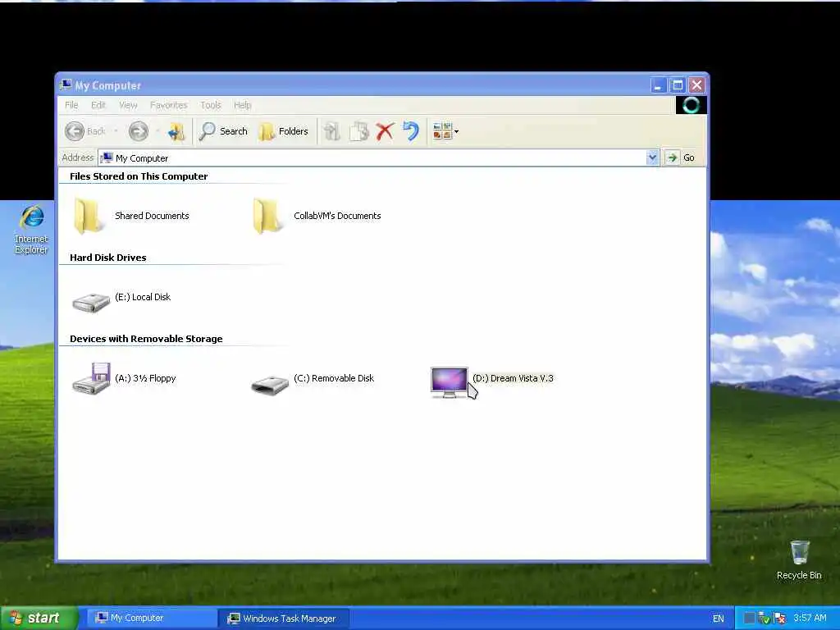Click the Files Stored on This Computer header

click(x=139, y=176)
